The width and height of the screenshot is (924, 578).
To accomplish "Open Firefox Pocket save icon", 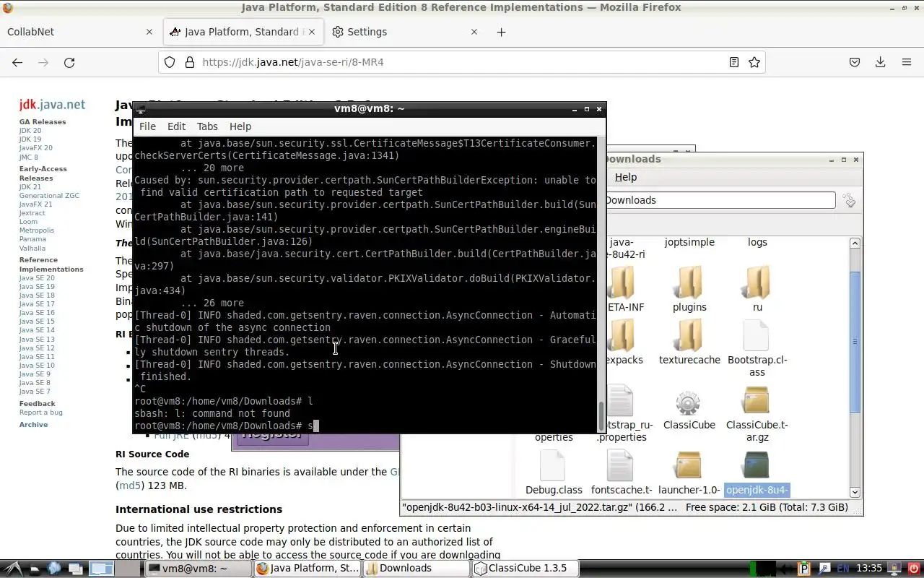I will pyautogui.click(x=855, y=62).
